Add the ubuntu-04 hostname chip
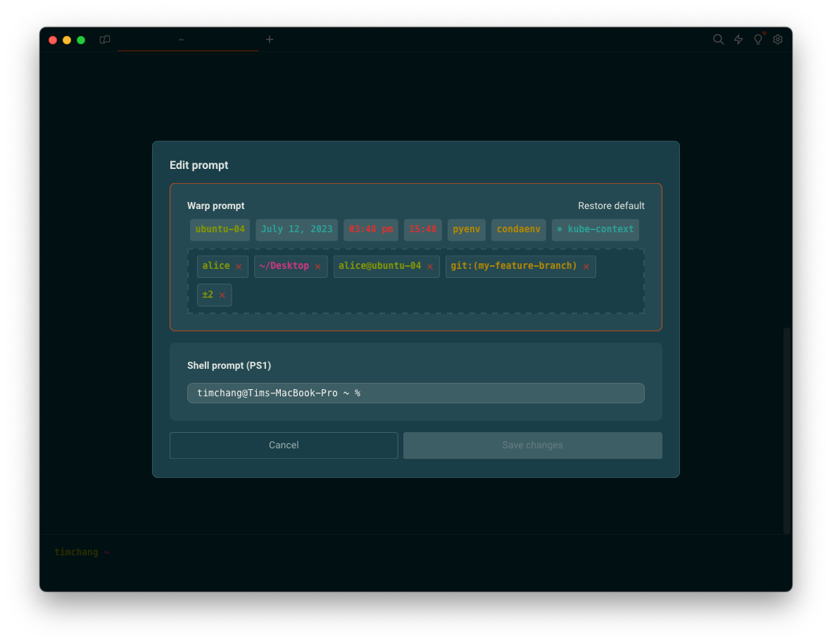The height and width of the screenshot is (644, 832). pos(220,229)
